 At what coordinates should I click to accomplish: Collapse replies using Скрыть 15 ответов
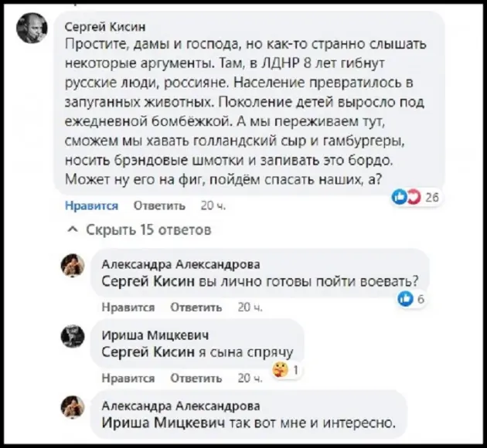pos(140,229)
